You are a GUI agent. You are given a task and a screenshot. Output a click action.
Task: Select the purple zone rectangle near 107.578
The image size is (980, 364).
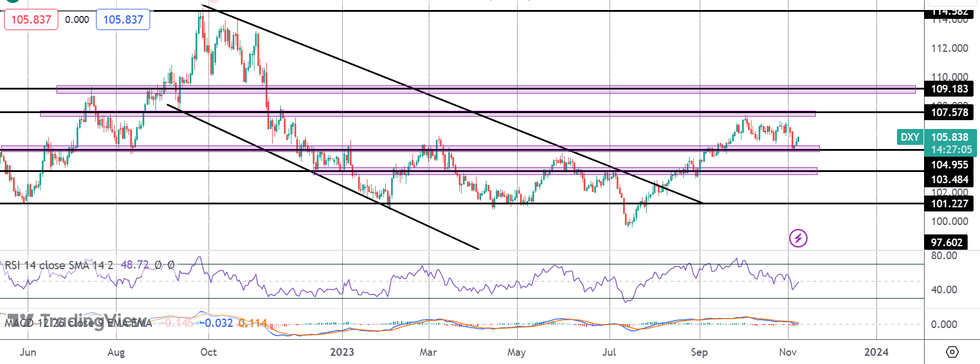(x=428, y=113)
